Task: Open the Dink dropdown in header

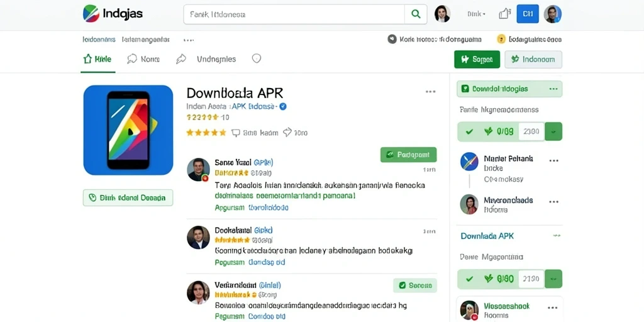Action: point(477,14)
